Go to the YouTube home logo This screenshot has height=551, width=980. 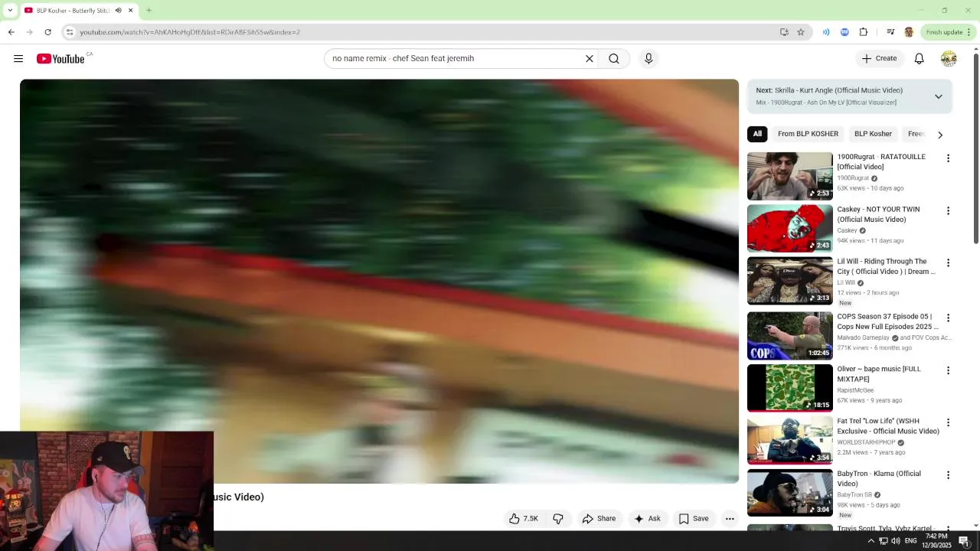[60, 59]
